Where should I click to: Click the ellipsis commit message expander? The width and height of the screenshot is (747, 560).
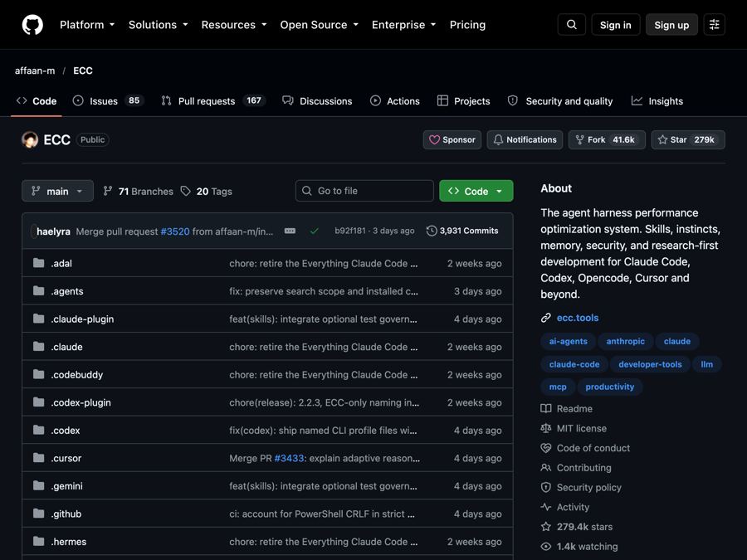coord(290,231)
